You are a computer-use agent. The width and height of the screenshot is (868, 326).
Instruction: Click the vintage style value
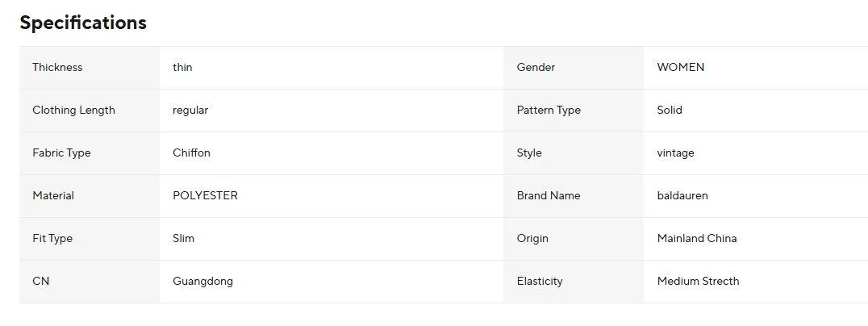point(676,153)
